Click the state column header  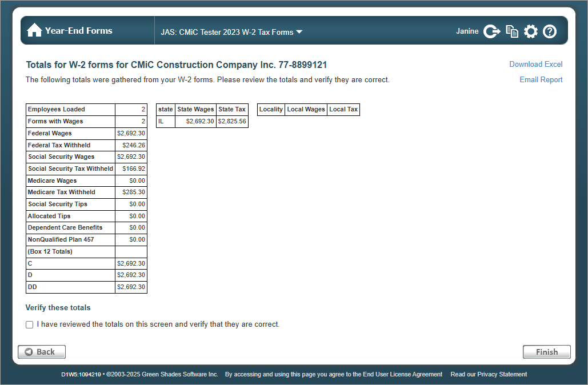[x=165, y=110]
